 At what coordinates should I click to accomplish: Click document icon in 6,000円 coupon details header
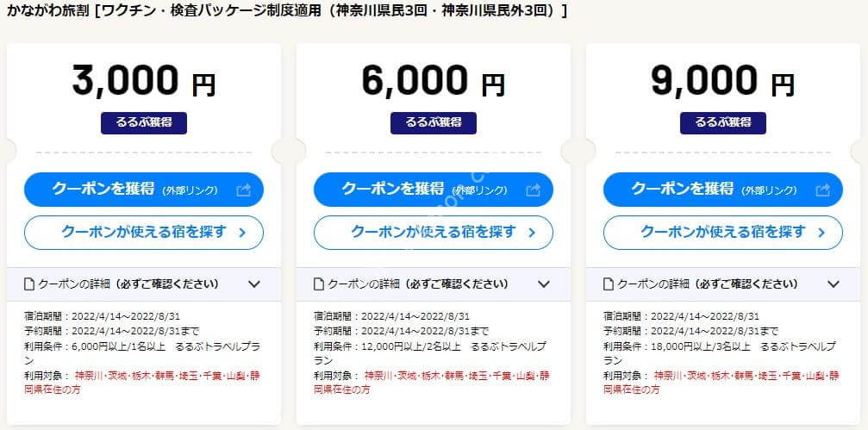pyautogui.click(x=319, y=284)
